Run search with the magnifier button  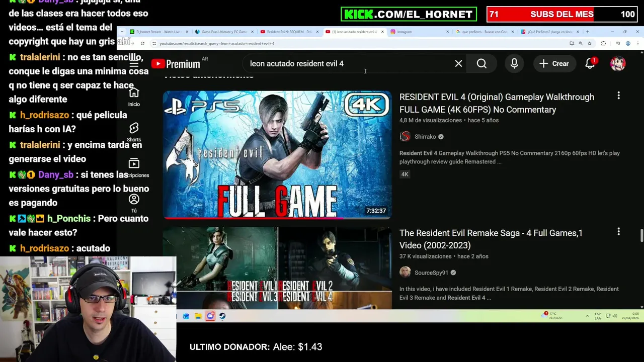pyautogui.click(x=481, y=64)
